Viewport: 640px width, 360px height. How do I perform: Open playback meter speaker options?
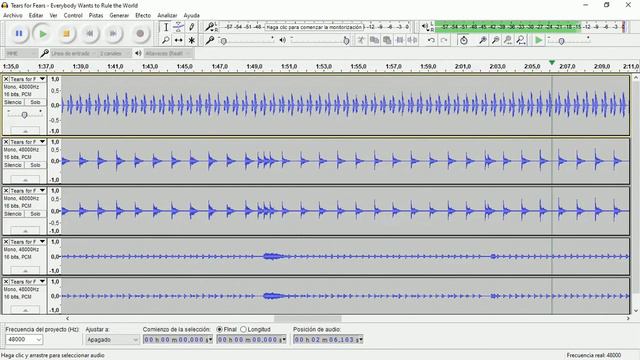tap(427, 27)
